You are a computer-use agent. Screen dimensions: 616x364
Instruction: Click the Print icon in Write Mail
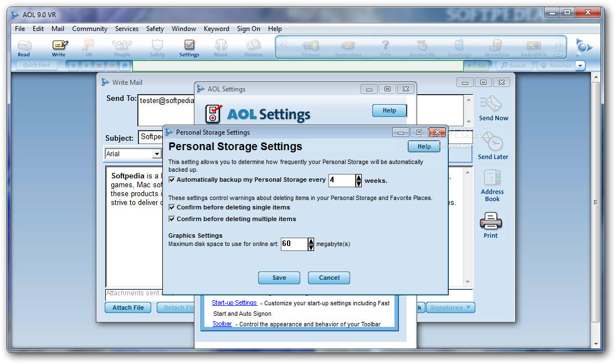tap(491, 225)
